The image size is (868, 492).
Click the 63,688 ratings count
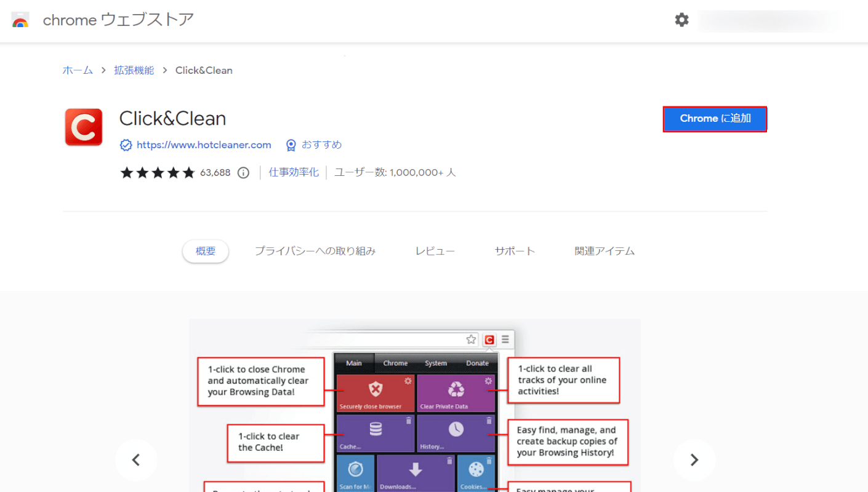coord(215,173)
